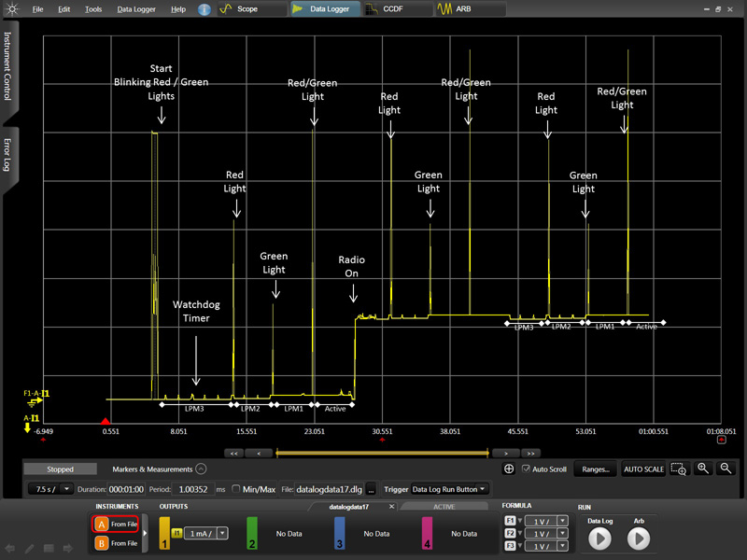Toggle the Auto Scroll checkbox
747x560 pixels.
[x=527, y=469]
